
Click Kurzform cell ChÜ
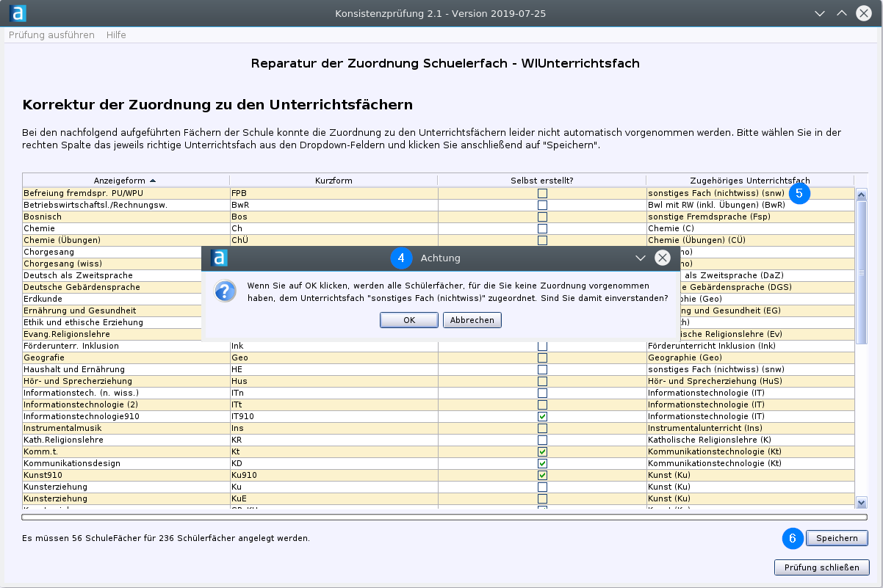point(334,240)
